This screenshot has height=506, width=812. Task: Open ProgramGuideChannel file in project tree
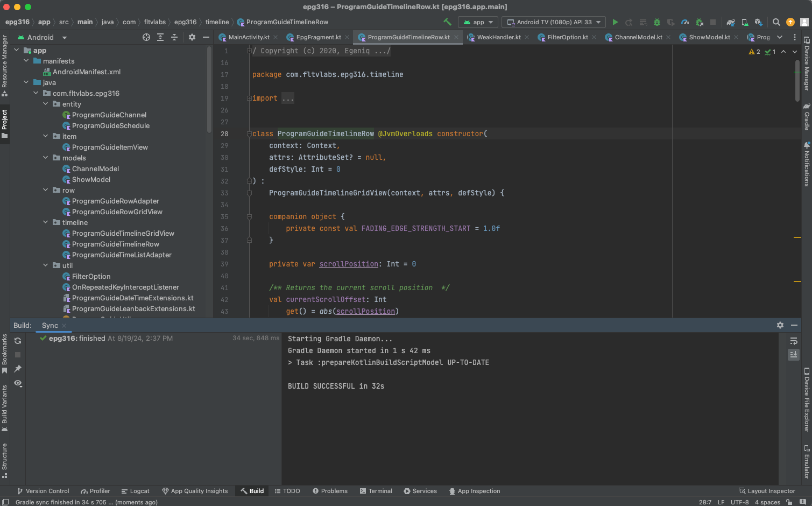tap(109, 115)
